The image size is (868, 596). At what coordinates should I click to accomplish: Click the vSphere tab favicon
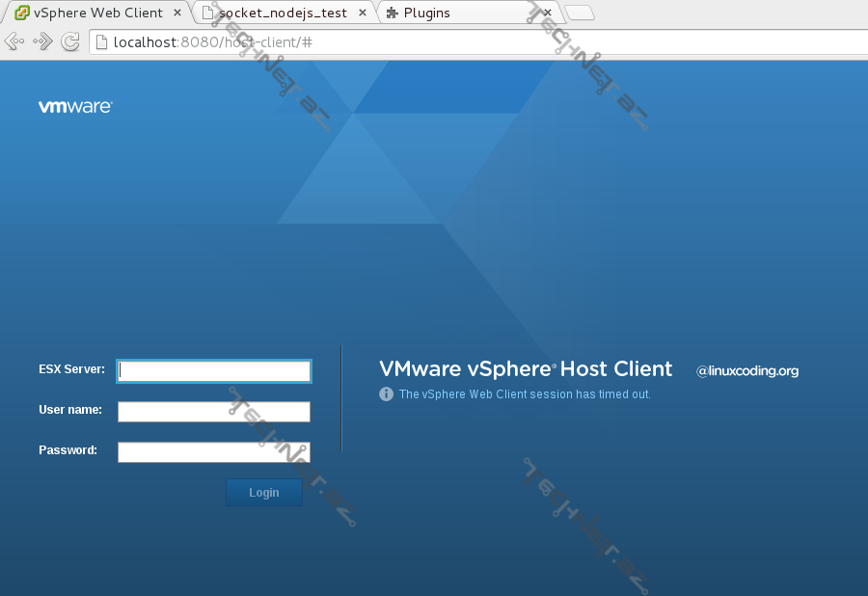coord(21,13)
